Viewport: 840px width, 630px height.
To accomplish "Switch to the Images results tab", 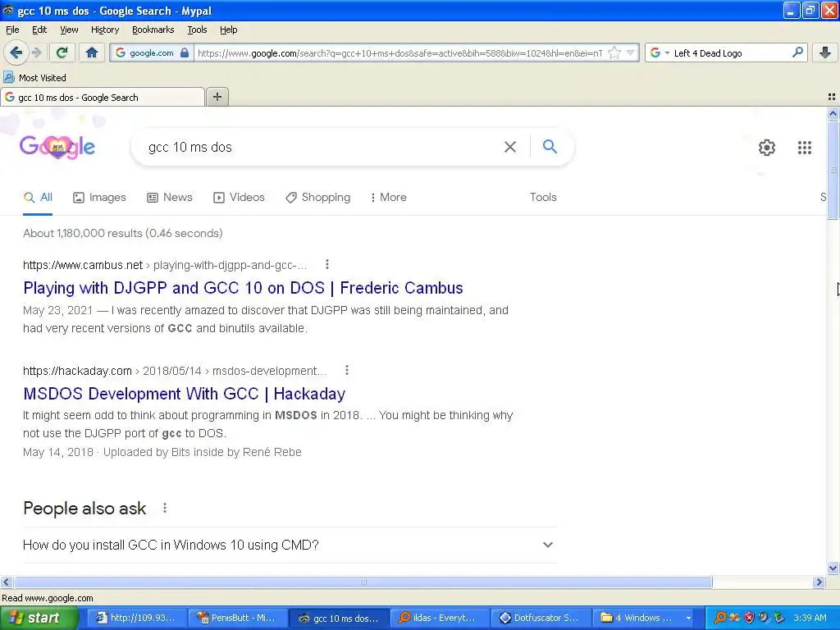I will tap(99, 197).
